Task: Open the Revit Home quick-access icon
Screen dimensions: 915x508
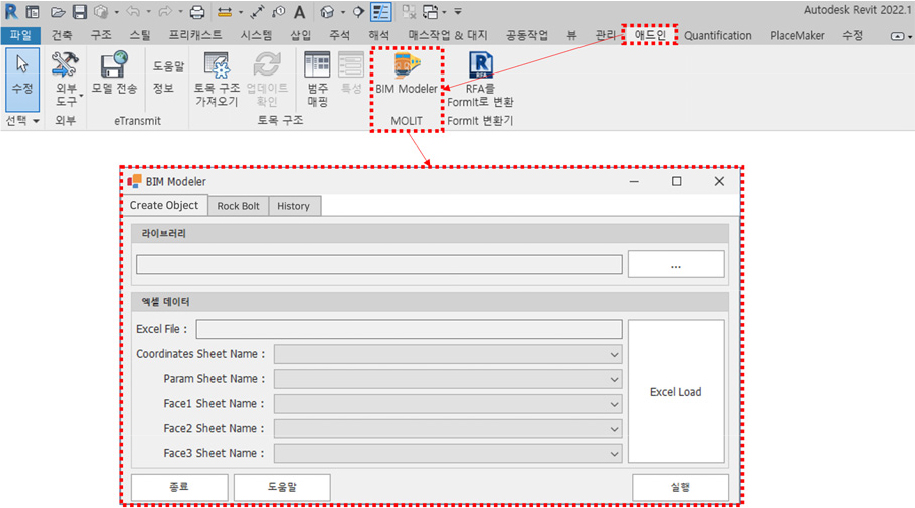Action: coord(33,12)
